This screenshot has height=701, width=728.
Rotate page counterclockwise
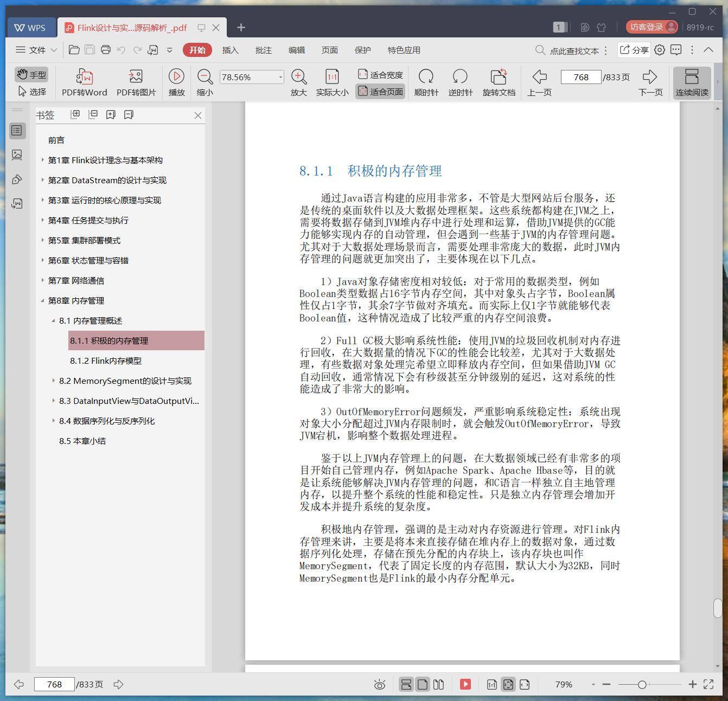[460, 82]
